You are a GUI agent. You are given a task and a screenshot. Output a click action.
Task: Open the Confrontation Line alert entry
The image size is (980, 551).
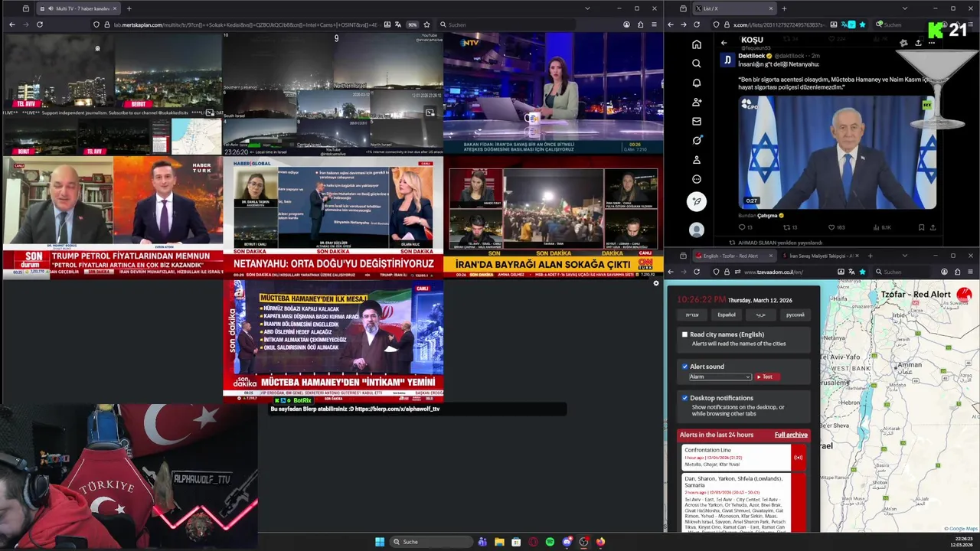click(736, 458)
